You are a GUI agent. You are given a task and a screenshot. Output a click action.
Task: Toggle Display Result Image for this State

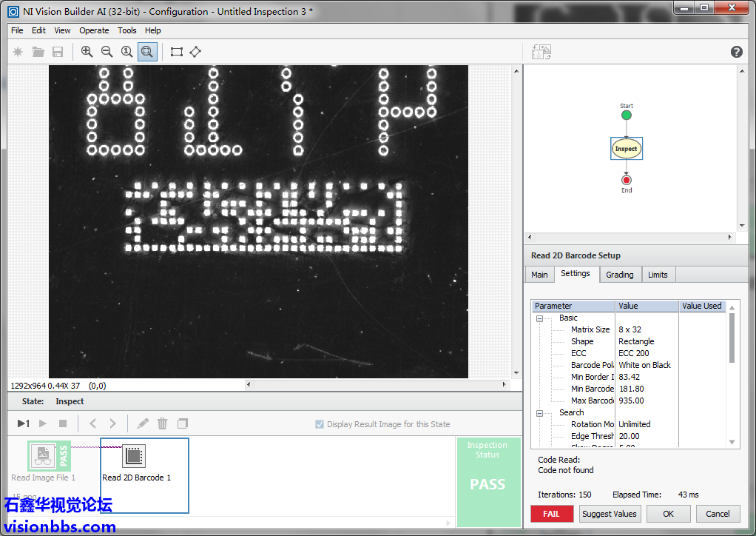(320, 424)
